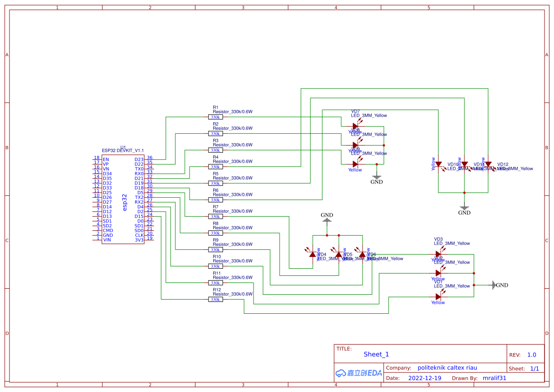Select the Drawn By name mralif31

pyautogui.click(x=494, y=378)
